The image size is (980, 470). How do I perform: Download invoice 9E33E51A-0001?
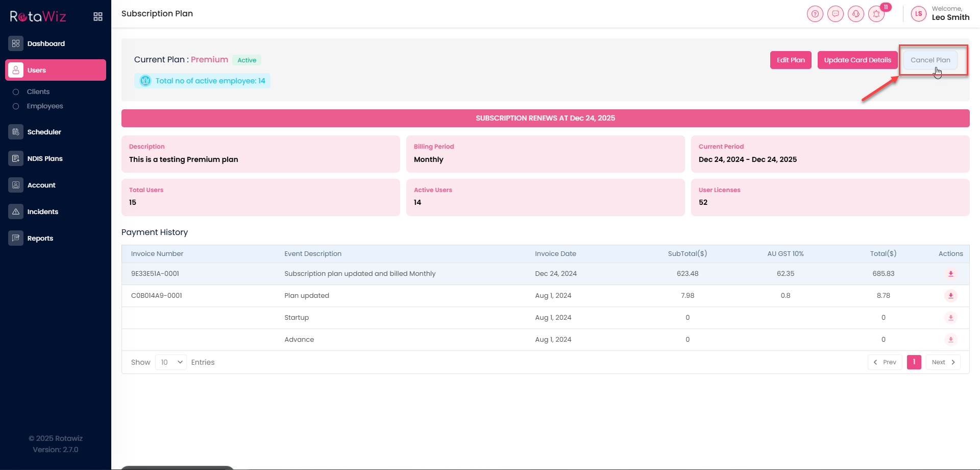click(x=950, y=274)
